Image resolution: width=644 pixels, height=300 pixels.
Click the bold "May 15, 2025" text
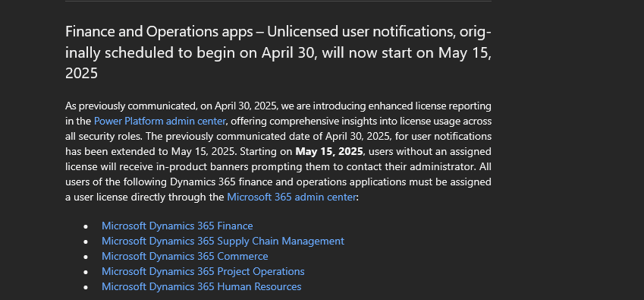coord(329,151)
